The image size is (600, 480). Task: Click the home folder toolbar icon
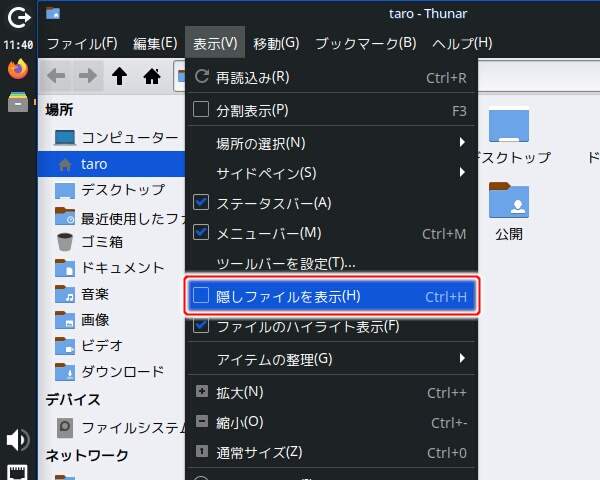(x=152, y=76)
